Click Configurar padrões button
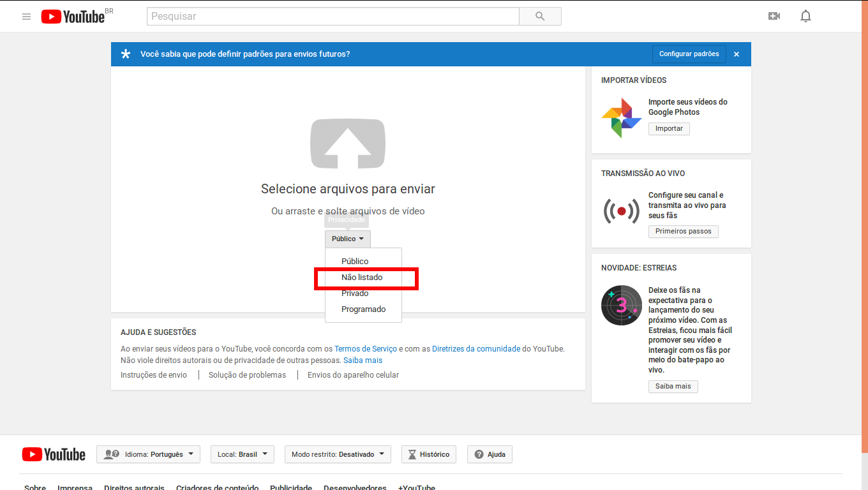The width and height of the screenshot is (868, 490). coord(689,54)
